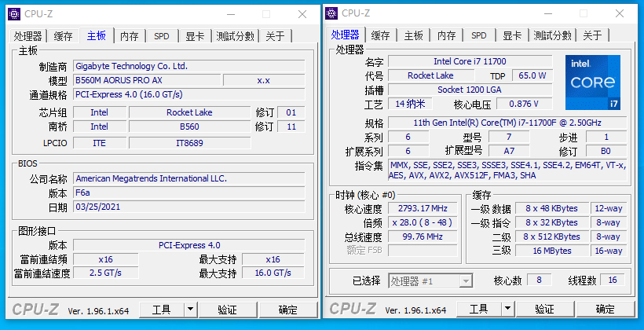Expand 工具 dropdown arrow in left window
This screenshot has width=644, height=330.
click(191, 310)
